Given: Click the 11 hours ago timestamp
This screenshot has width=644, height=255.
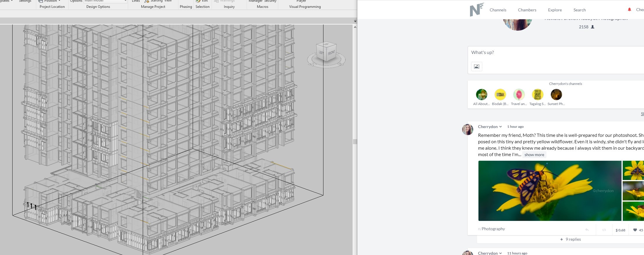Looking at the screenshot, I should 517,253.
